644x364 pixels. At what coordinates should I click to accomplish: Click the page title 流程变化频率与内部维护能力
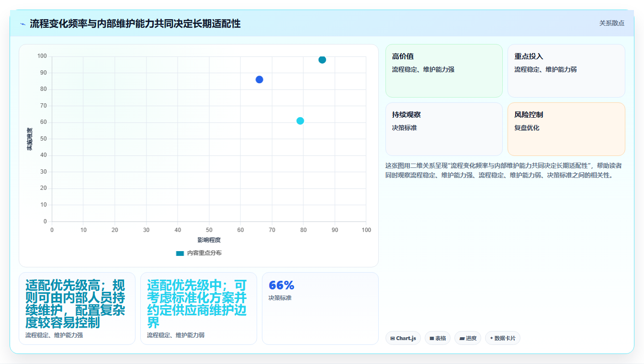click(135, 23)
